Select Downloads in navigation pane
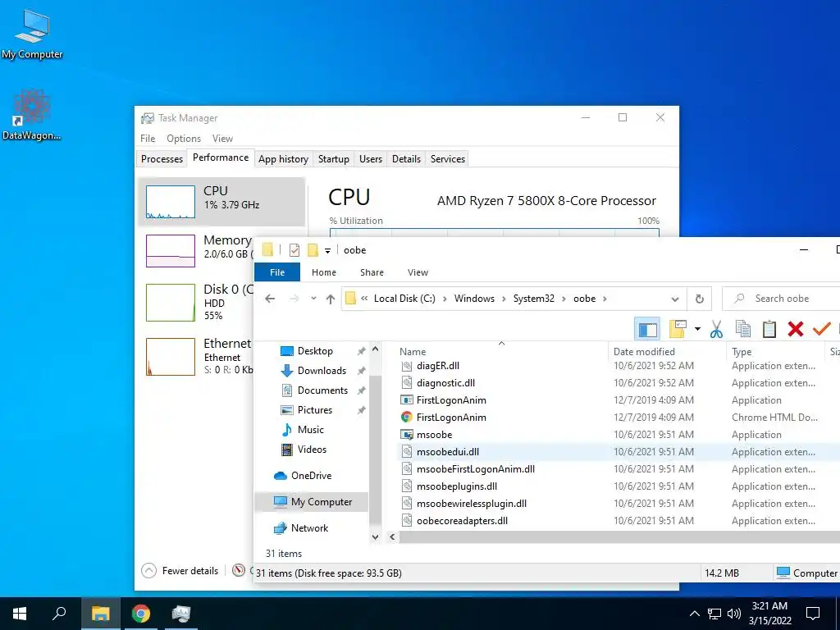This screenshot has height=630, width=840. click(322, 371)
